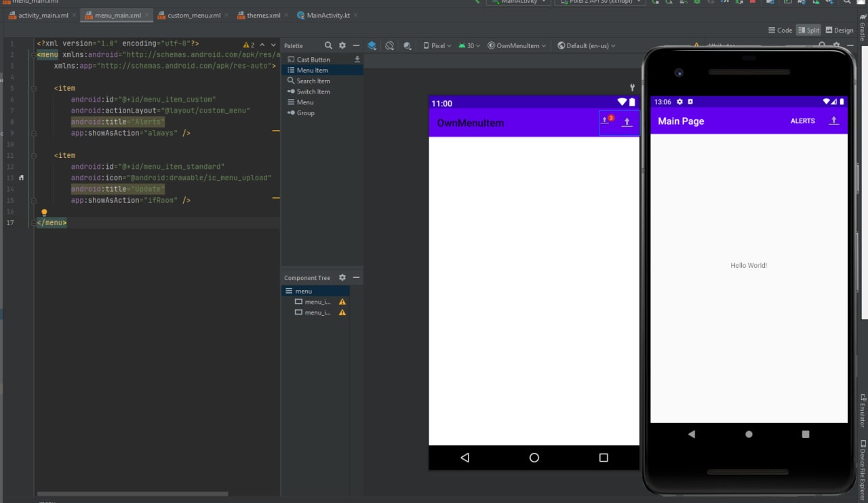Viewport: 868px width, 503px height.
Task: Open the activity_main.xml editor tab
Action: click(43, 15)
